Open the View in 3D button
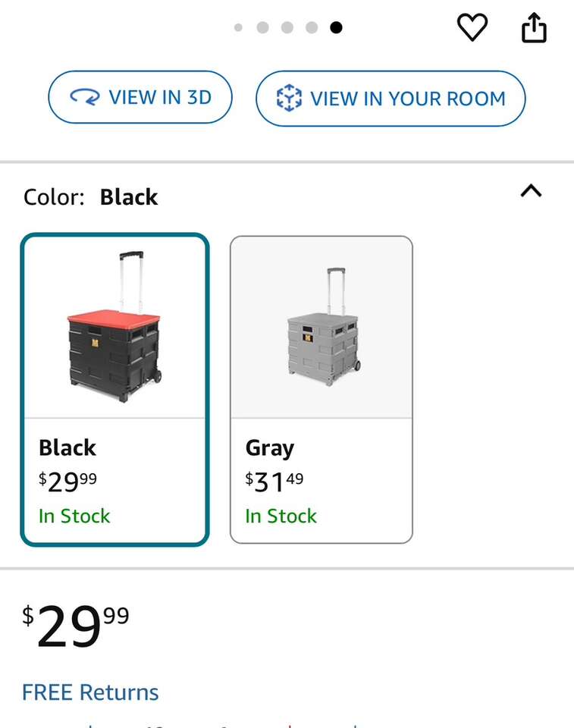574x728 pixels. 140,97
